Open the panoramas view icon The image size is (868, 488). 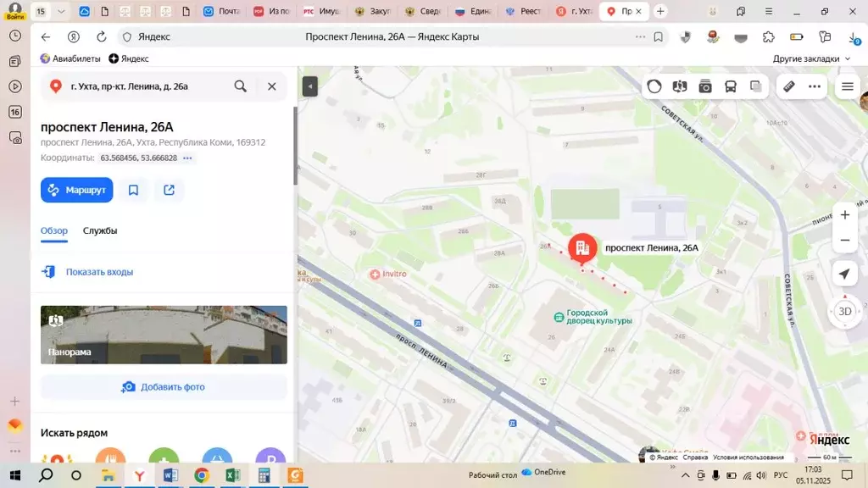[679, 86]
